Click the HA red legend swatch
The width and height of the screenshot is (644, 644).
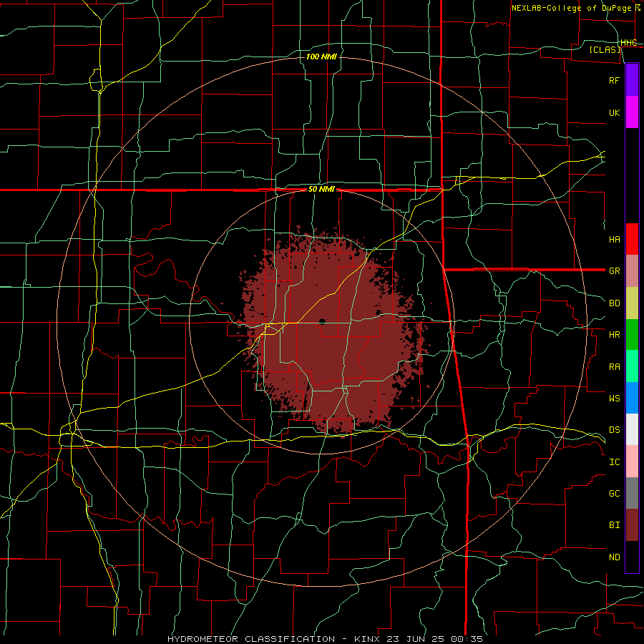pos(632,239)
